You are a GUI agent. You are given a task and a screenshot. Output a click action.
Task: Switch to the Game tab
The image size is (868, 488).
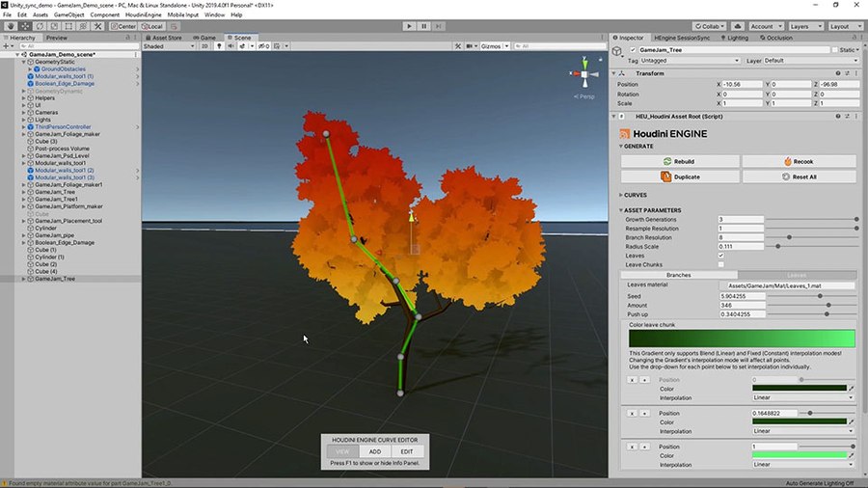pyautogui.click(x=204, y=38)
